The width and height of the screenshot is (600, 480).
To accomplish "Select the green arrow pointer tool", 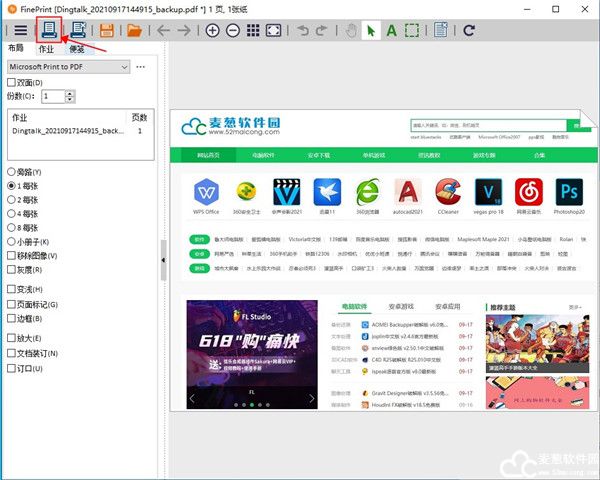I will pyautogui.click(x=373, y=30).
